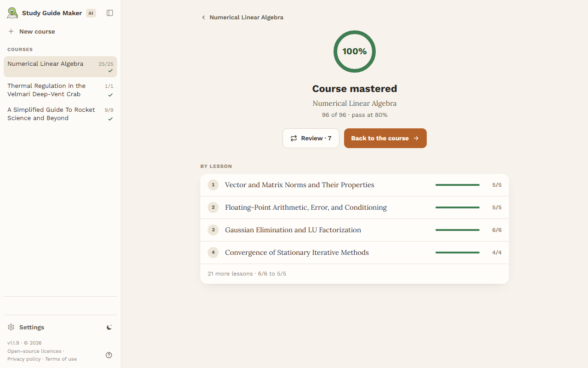Click progress bar for Gaussian Elimination lesson

point(458,230)
